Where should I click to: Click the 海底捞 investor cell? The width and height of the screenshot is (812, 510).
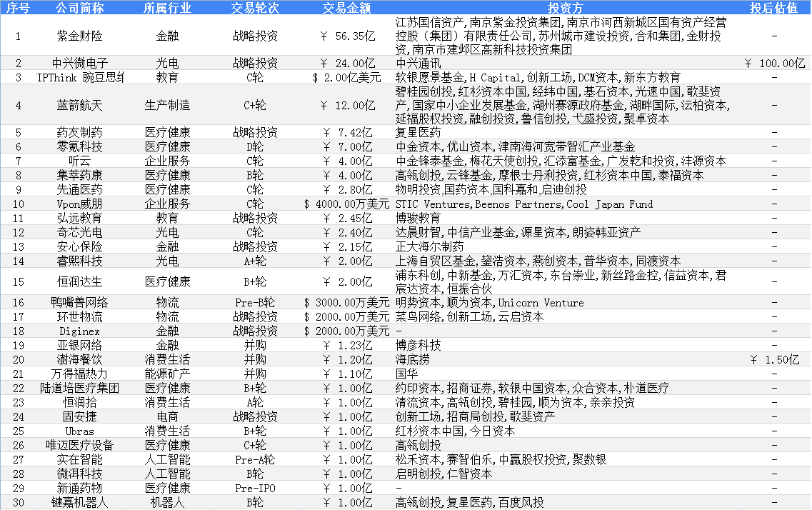[x=413, y=359]
